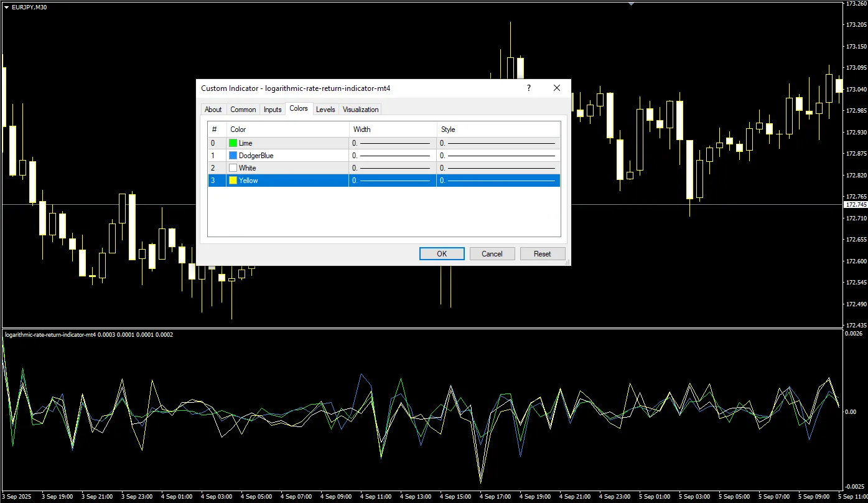Click the Cancel button

(492, 254)
